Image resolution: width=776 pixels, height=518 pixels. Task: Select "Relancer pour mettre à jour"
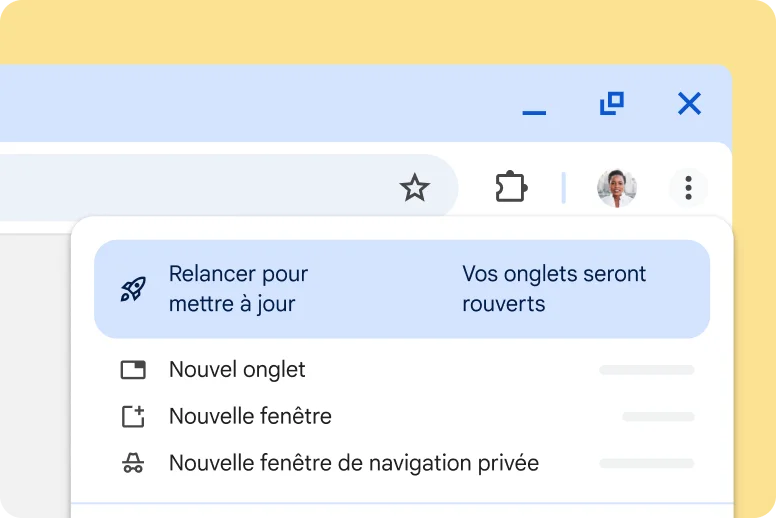[x=239, y=288]
